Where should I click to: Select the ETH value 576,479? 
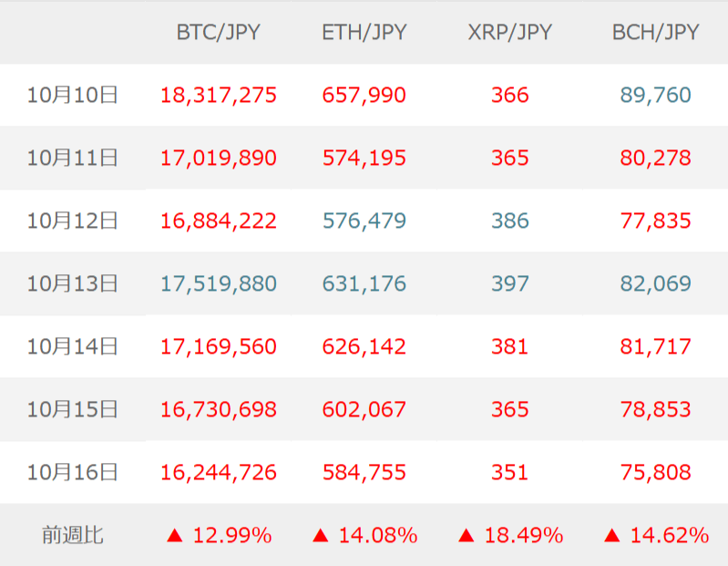point(364,221)
